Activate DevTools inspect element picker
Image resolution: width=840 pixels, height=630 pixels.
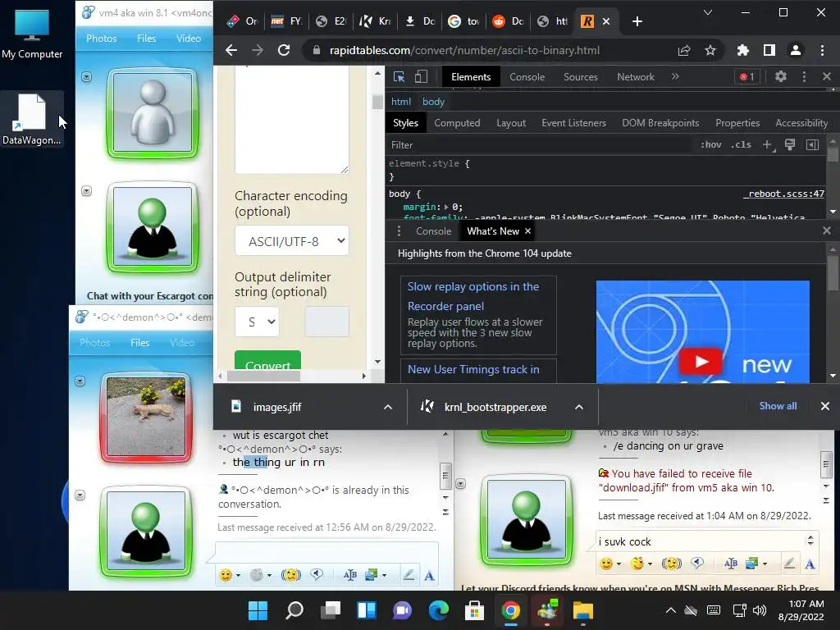coord(399,76)
